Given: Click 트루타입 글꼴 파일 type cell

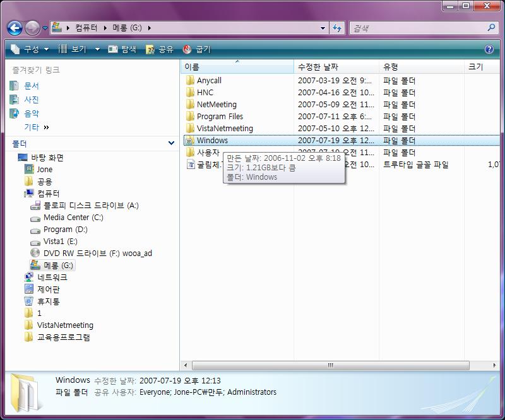Looking at the screenshot, I should point(416,165).
